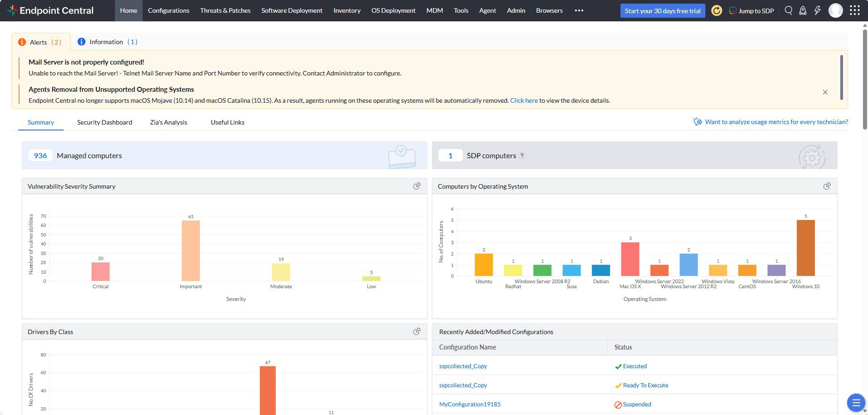
Task: Click the 'Suspended' status text
Action: [637, 404]
